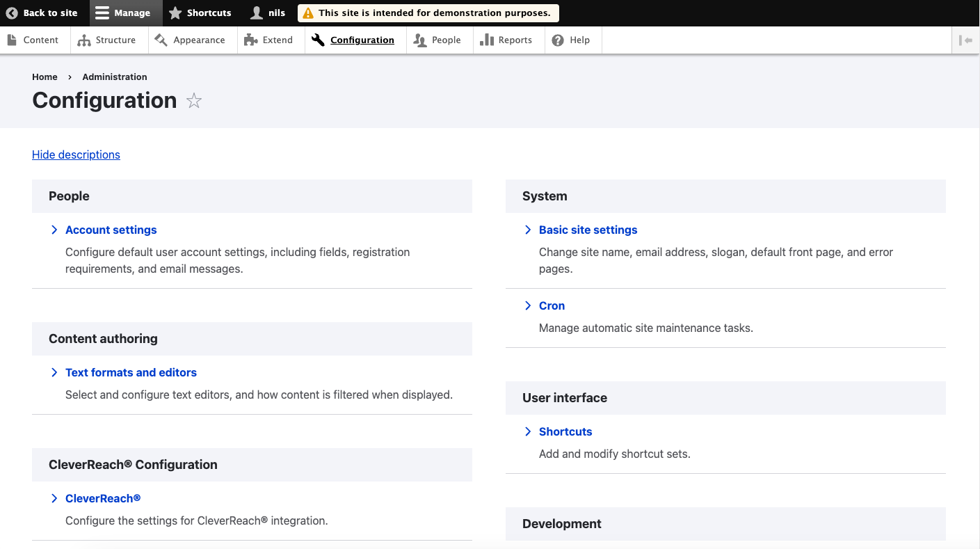Image resolution: width=980 pixels, height=549 pixels.
Task: Open Shortcuts link under User interface
Action: pyautogui.click(x=565, y=431)
